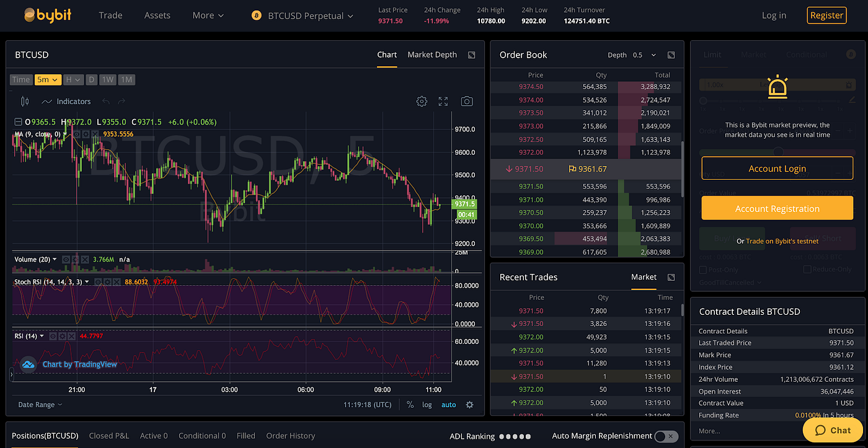The image size is (868, 448).
Task: Toggle Stoch RSI visibility eye
Action: coord(99,281)
